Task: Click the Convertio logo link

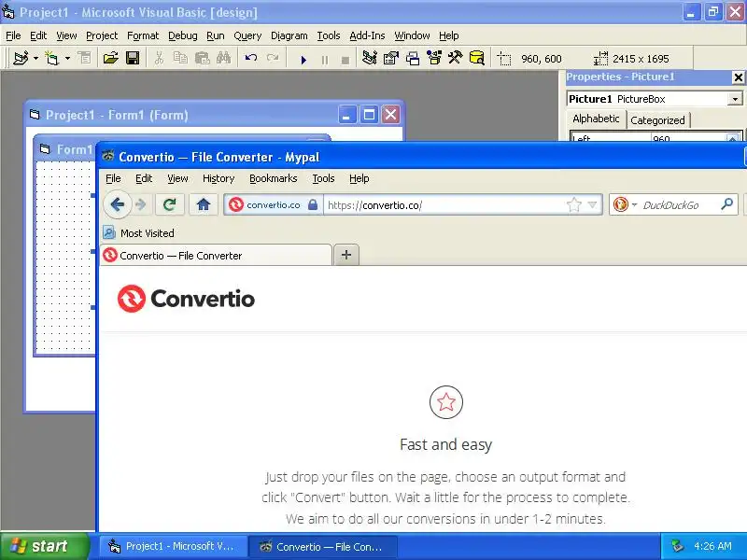Action: (186, 299)
